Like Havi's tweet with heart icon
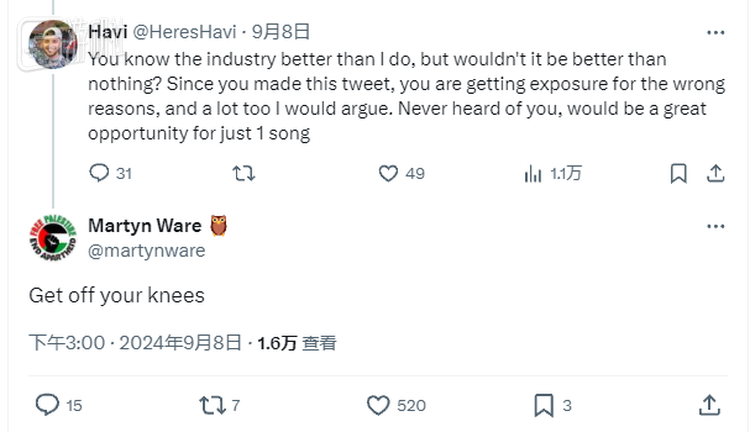750x432 pixels. [x=389, y=173]
